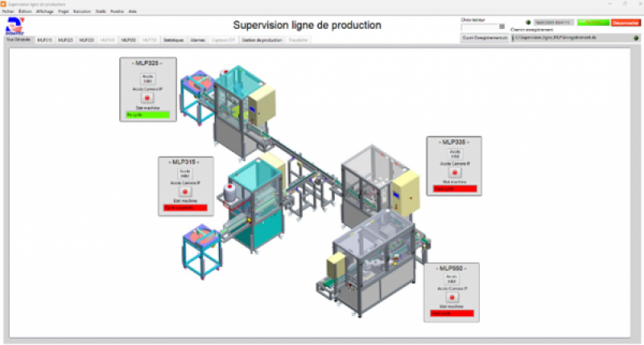
Task: Switch to the Traçabilité tab
Action: pyautogui.click(x=298, y=40)
